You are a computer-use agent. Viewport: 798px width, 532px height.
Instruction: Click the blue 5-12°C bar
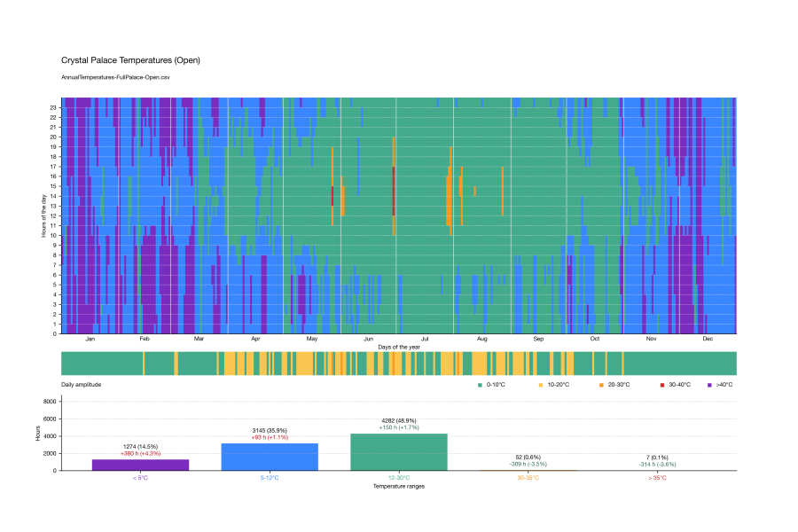coord(270,457)
